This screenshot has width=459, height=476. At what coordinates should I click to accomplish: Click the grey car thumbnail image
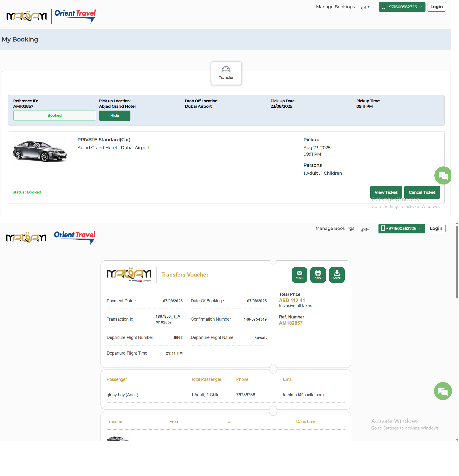pyautogui.click(x=40, y=151)
